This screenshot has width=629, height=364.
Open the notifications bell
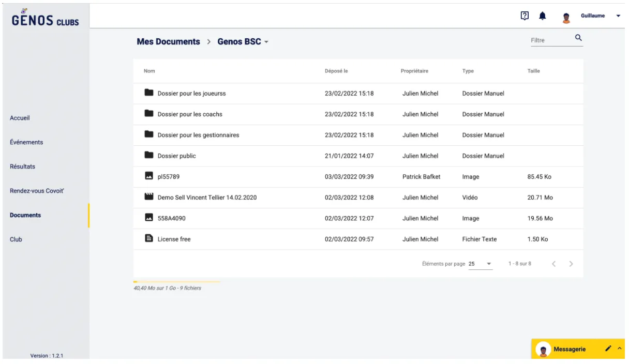pyautogui.click(x=542, y=16)
